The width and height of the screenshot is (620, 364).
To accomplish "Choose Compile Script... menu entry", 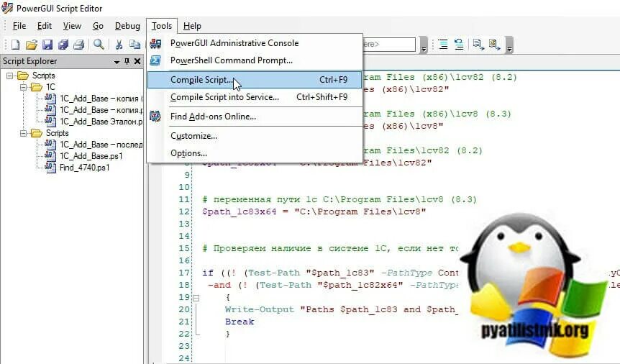I will tap(255, 80).
